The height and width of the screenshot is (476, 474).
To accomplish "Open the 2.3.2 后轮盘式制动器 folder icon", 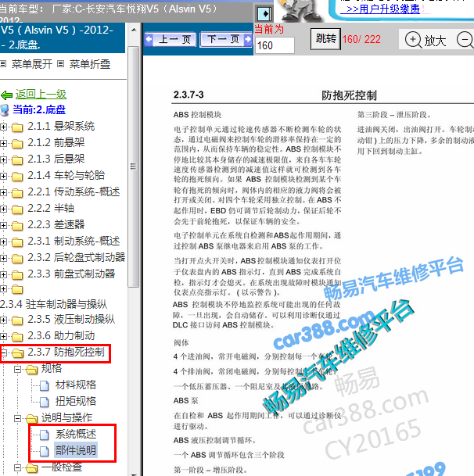I will pos(17,259).
